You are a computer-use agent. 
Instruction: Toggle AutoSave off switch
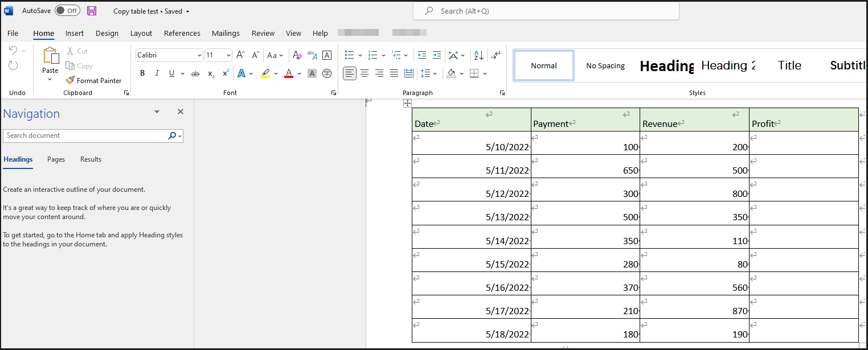point(67,10)
